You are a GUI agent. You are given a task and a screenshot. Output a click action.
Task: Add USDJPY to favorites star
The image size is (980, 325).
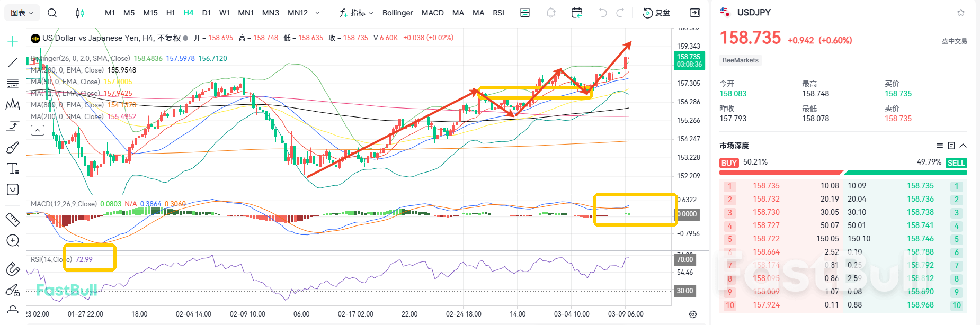click(961, 13)
